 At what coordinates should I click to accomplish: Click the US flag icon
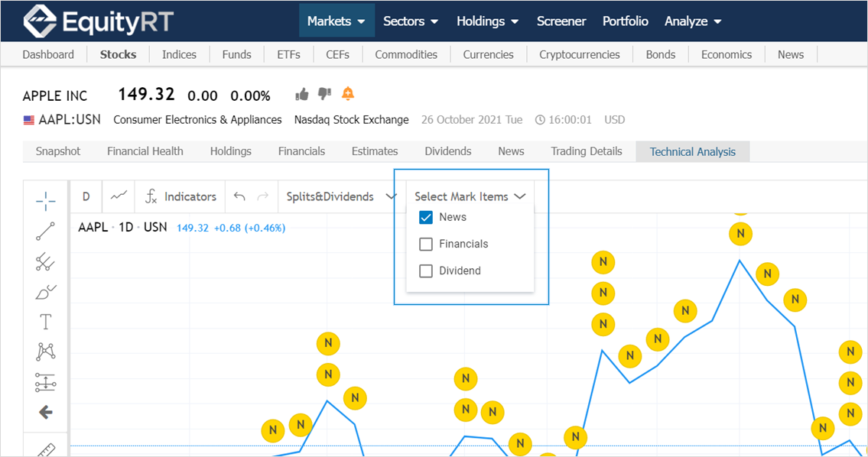pos(29,120)
